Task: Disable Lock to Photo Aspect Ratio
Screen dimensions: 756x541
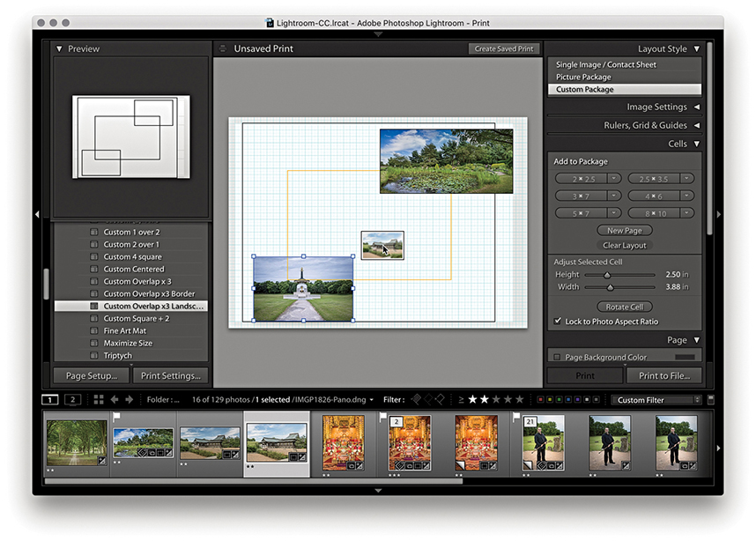Action: tap(558, 322)
